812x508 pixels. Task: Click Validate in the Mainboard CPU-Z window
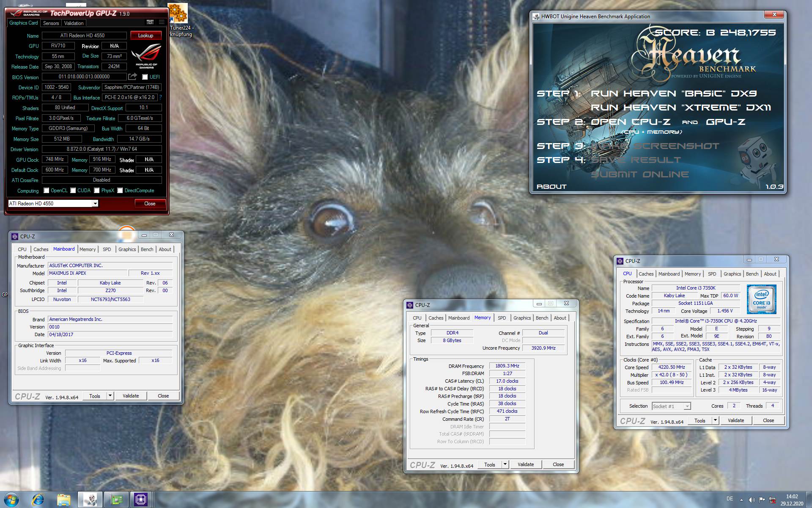131,396
